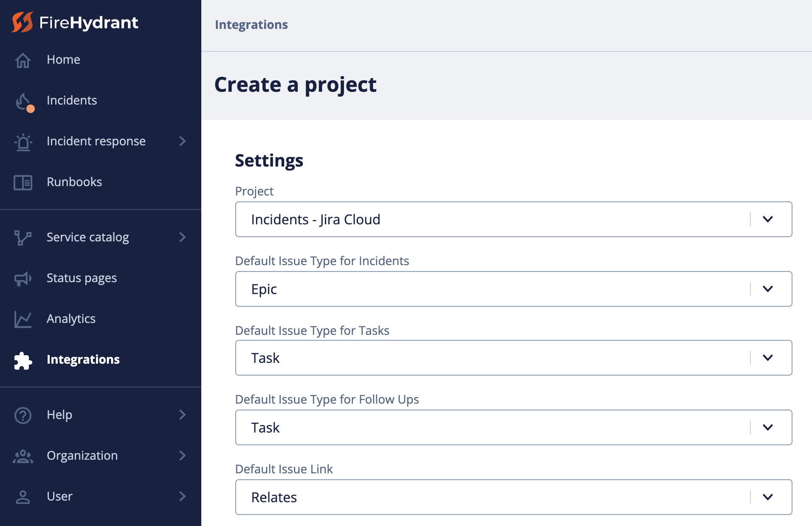Select the Home icon in sidebar

(23, 59)
